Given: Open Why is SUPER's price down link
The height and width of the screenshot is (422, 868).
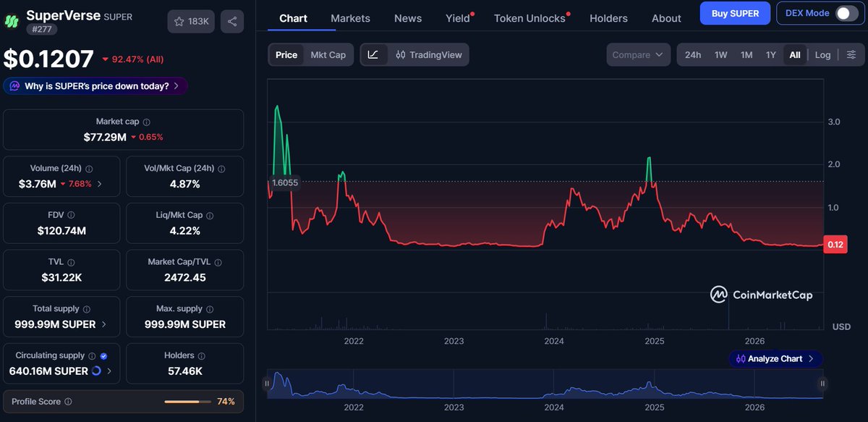Looking at the screenshot, I should (95, 86).
